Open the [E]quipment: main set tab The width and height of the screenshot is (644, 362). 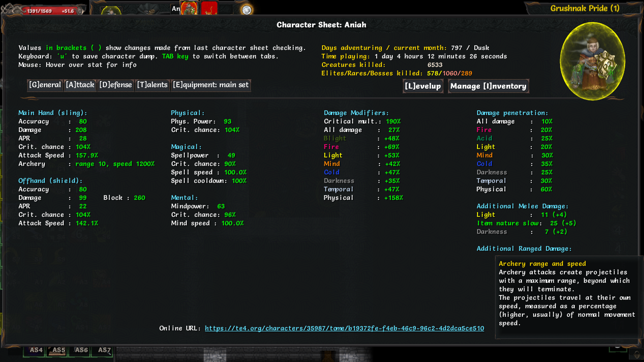click(210, 85)
